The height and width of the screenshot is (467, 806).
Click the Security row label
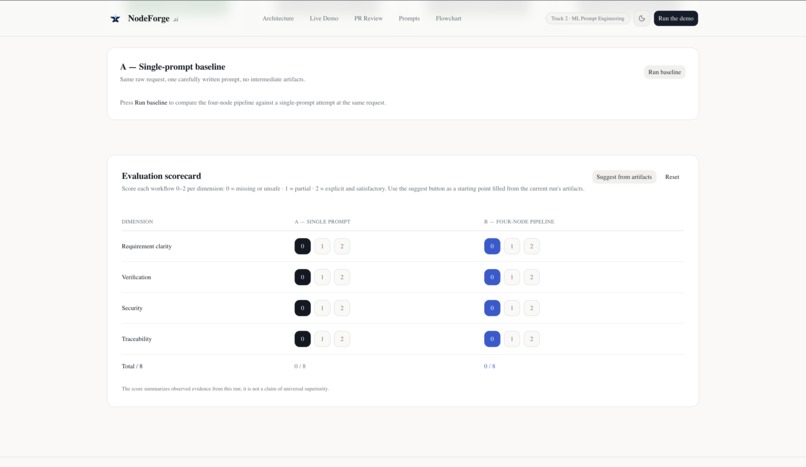(132, 308)
